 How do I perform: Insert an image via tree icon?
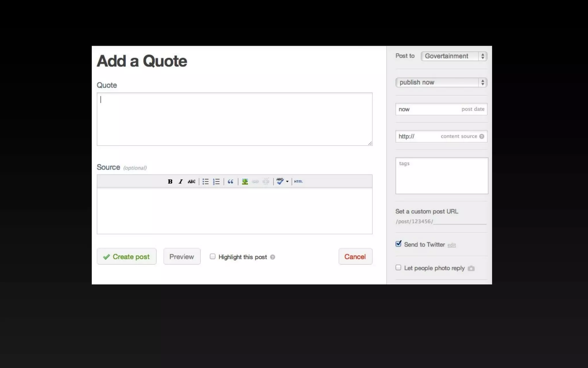245,181
